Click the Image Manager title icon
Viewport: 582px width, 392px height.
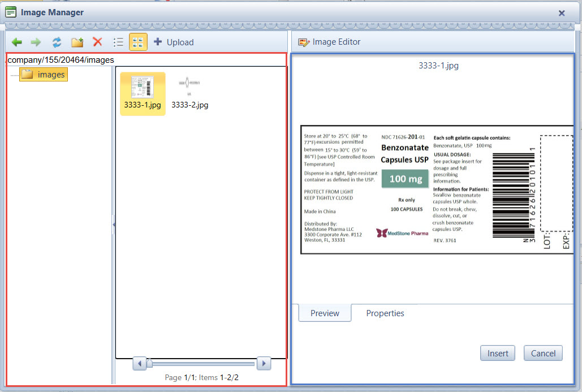tap(11, 12)
